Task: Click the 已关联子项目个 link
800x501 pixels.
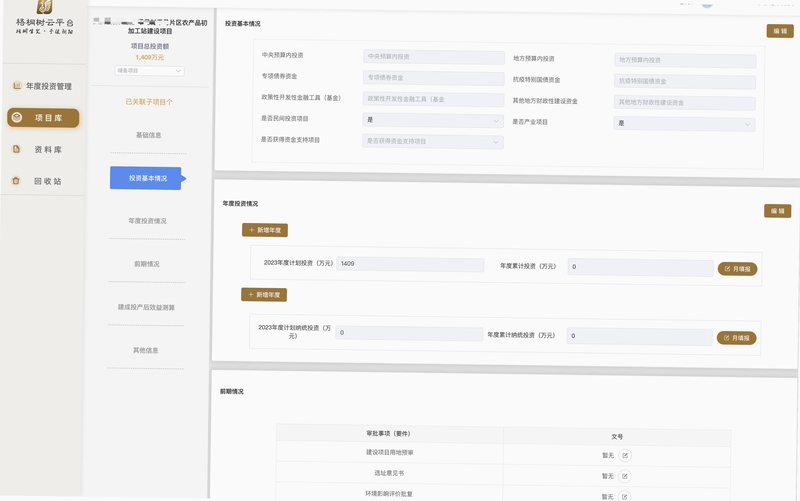Action: point(149,102)
